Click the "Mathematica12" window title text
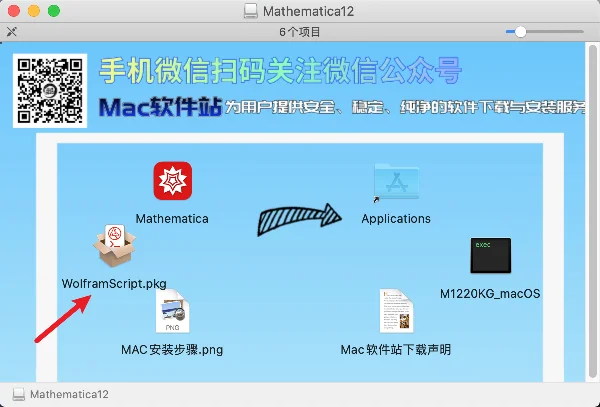Image resolution: width=600 pixels, height=407 pixels. (308, 11)
